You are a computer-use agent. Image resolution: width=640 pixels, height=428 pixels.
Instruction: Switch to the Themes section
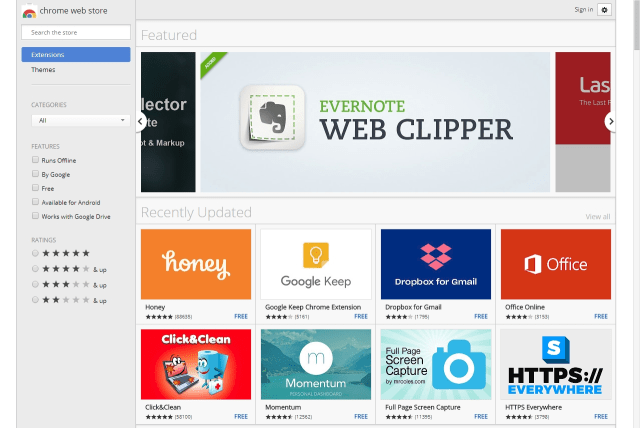[43, 70]
